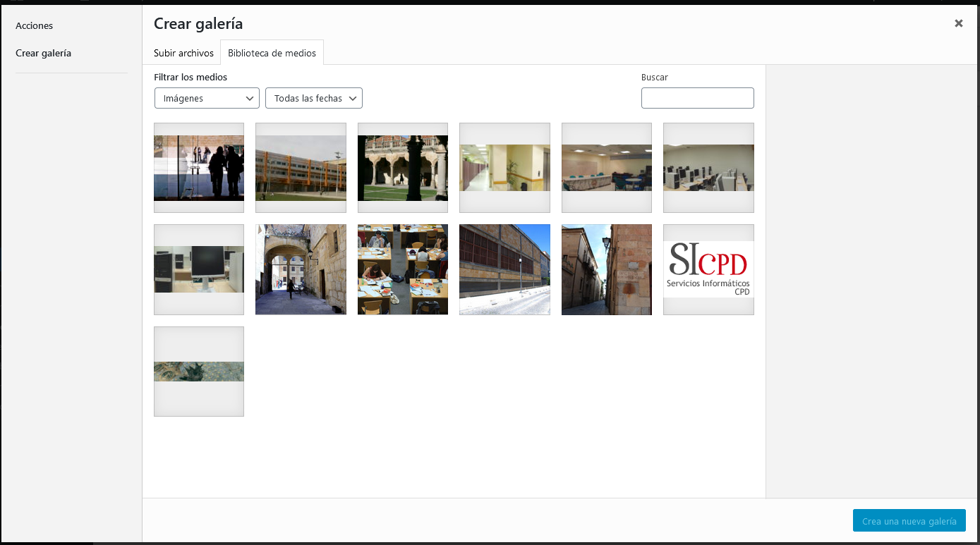Open the Todas las fechas date dropdown
The image size is (980, 545).
pos(314,98)
